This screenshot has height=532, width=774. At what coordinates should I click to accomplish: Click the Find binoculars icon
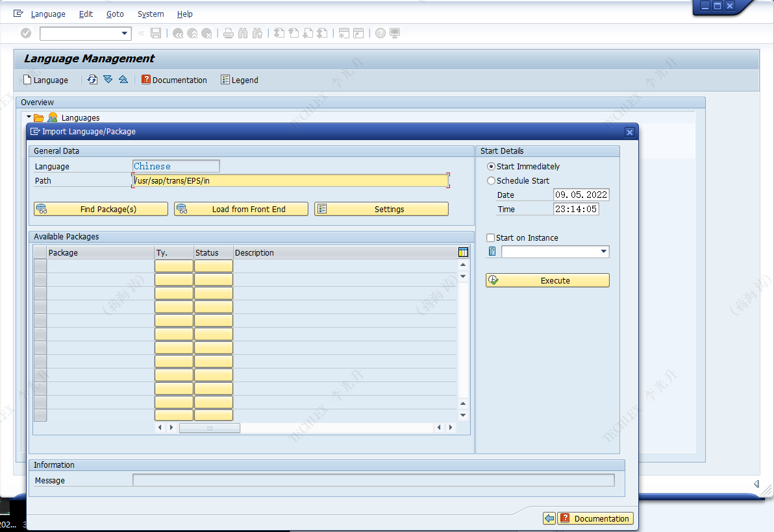click(x=243, y=33)
